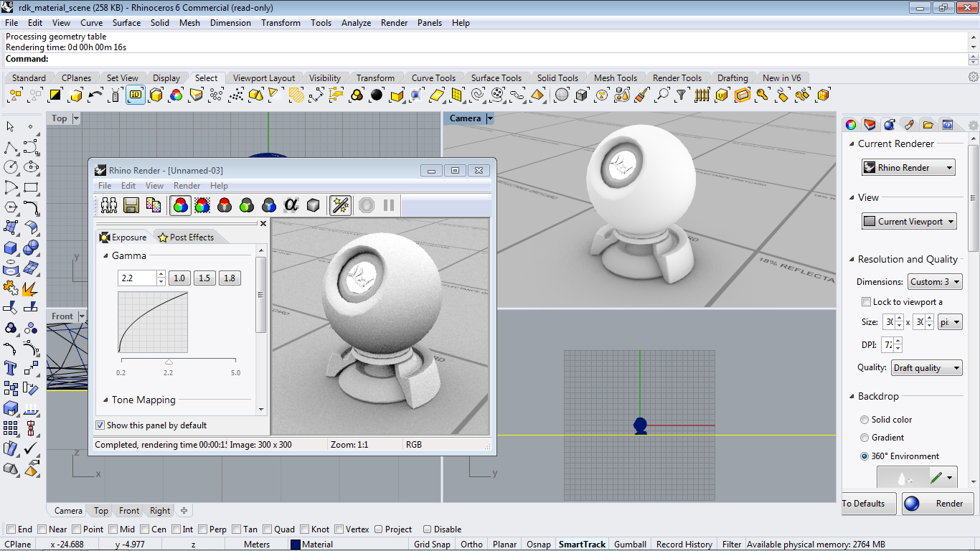This screenshot has height=551, width=980.
Task: Uncheck Show this panel by default
Action: (100, 425)
